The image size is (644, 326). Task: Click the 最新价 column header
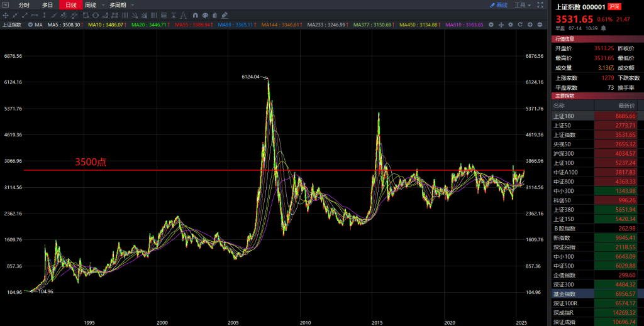tap(627, 106)
